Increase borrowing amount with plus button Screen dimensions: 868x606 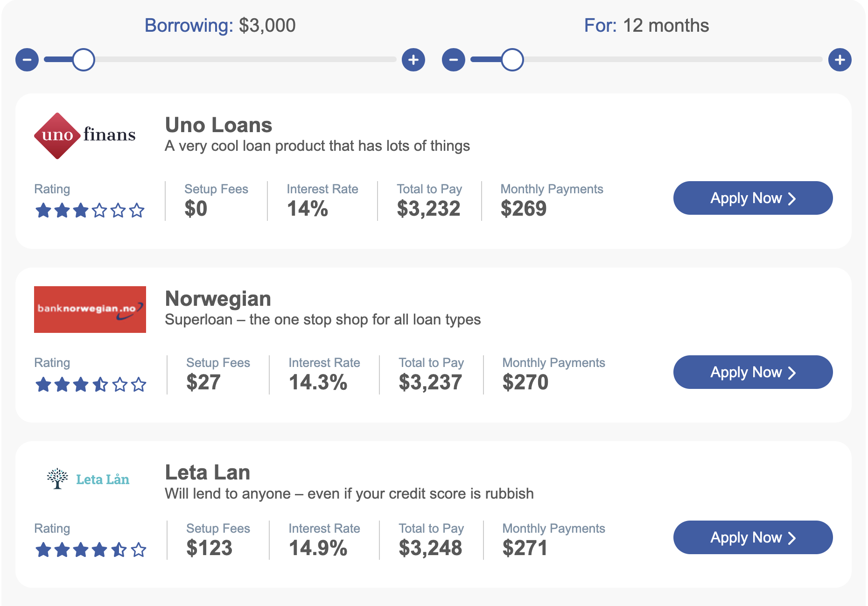pos(413,60)
